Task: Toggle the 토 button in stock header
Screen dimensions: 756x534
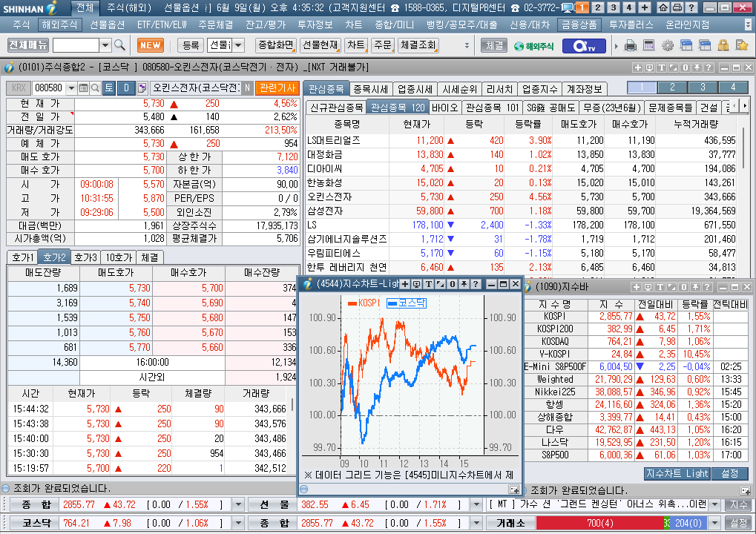Action: 109,88
